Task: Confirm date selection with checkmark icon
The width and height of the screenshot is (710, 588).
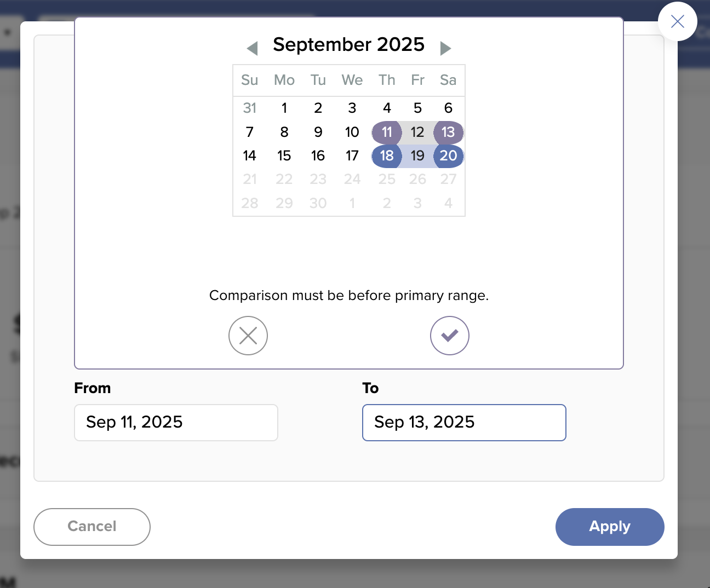Action: (450, 336)
